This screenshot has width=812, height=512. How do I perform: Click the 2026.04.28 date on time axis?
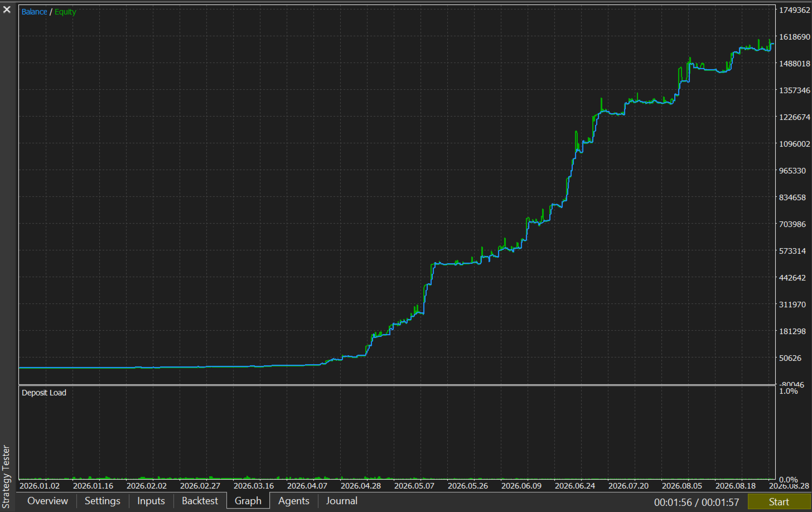[361, 486]
